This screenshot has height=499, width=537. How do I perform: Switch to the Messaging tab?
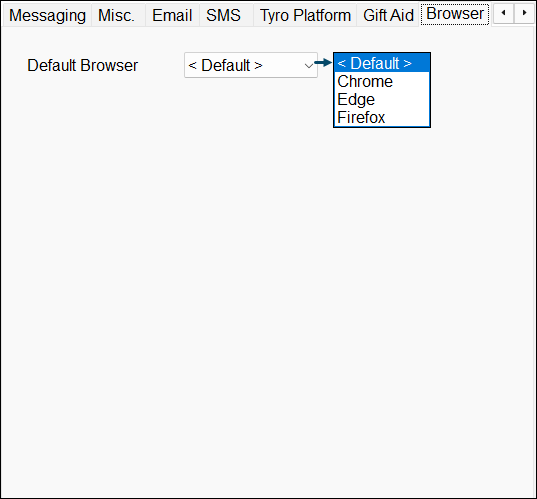[47, 15]
